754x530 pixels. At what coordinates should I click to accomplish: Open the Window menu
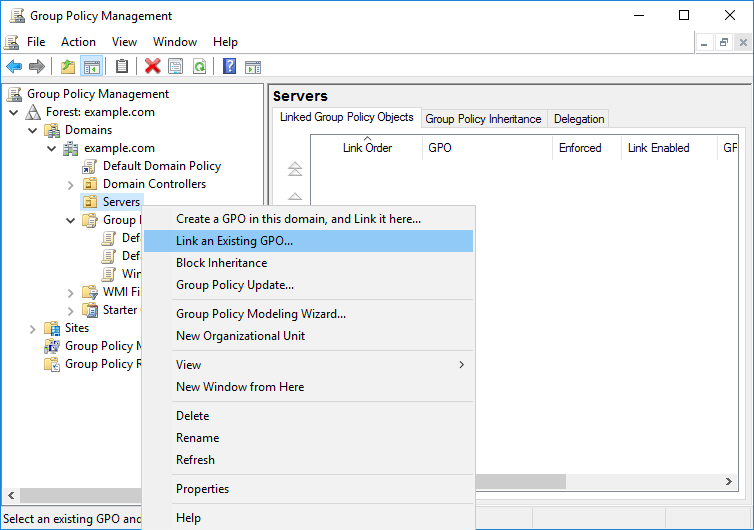[x=175, y=42]
